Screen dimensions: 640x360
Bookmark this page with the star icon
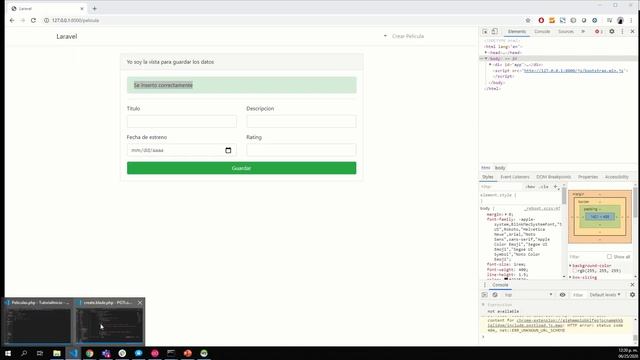click(528, 20)
